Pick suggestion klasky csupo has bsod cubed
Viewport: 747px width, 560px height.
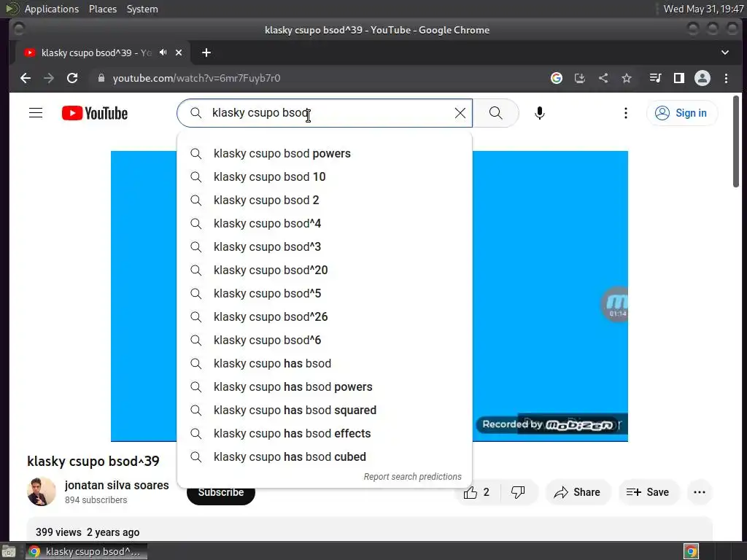pos(325,456)
